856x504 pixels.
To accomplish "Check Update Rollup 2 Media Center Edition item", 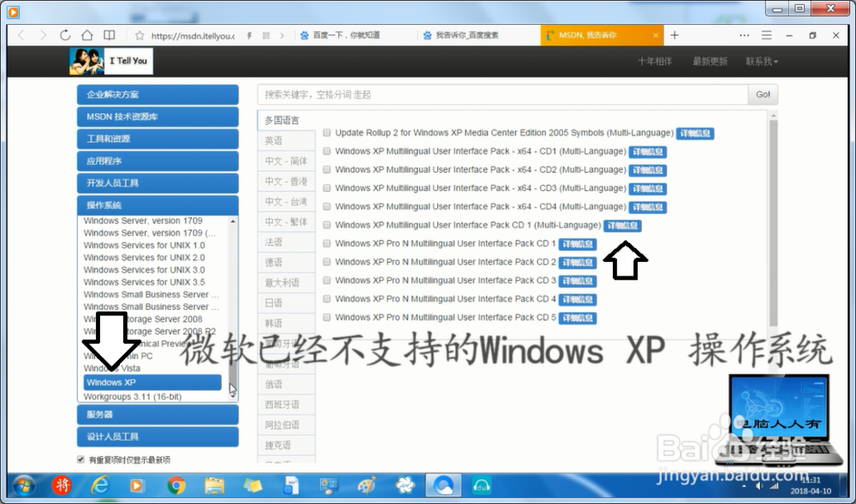I will tap(327, 133).
